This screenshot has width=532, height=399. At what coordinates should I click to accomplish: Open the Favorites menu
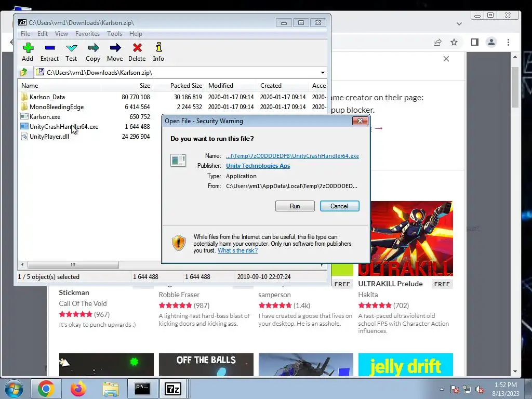coord(87,34)
